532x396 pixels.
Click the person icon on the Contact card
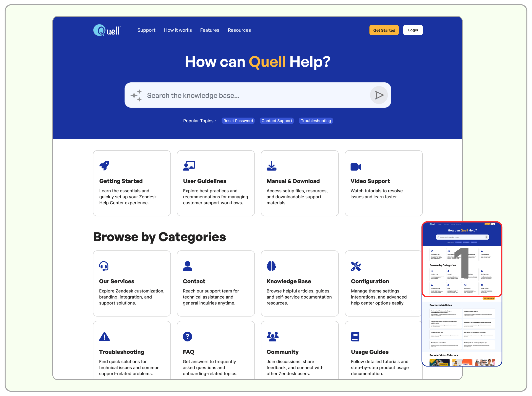[x=187, y=266]
